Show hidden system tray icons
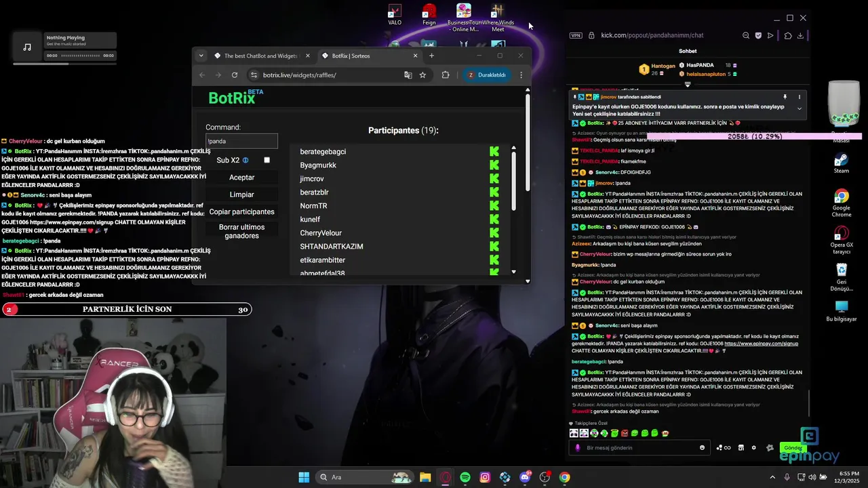 pyautogui.click(x=772, y=477)
